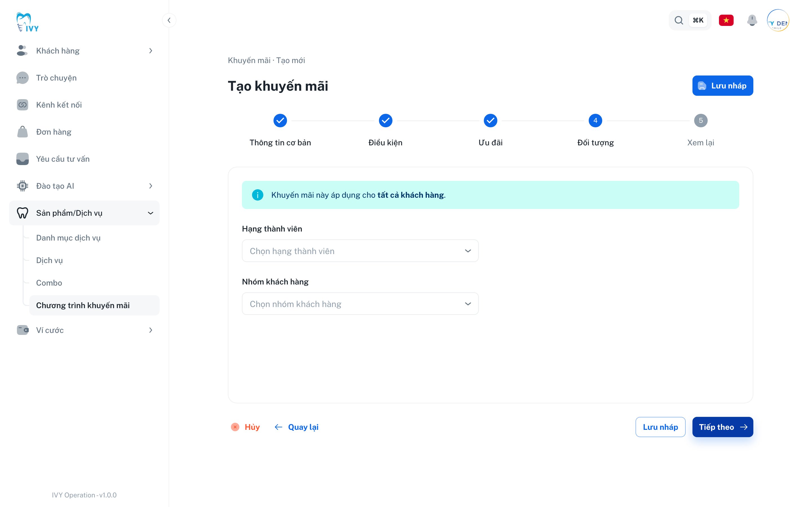Viewport: 812px width, 507px height.
Task: Go to completed step Thông tin cơ bản
Action: coord(280,121)
